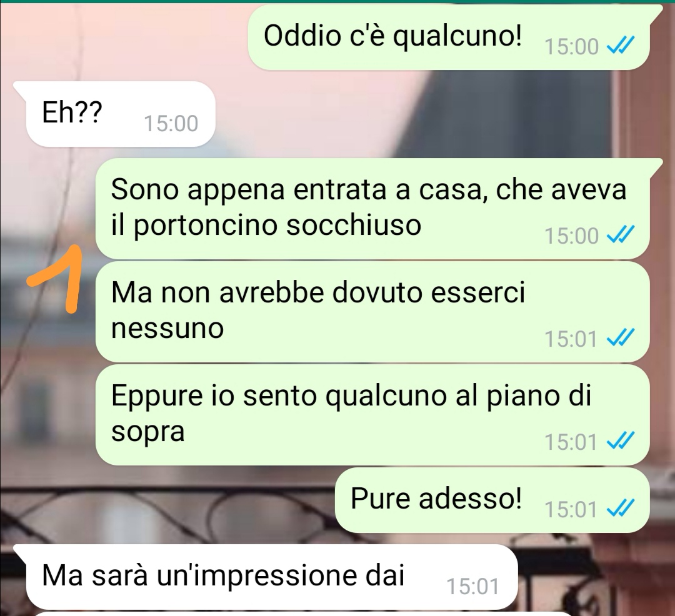Select the 'Ma non avrebbe dovuto esserci nessuno' bubble
Screen dimensions: 675x616
point(372,312)
